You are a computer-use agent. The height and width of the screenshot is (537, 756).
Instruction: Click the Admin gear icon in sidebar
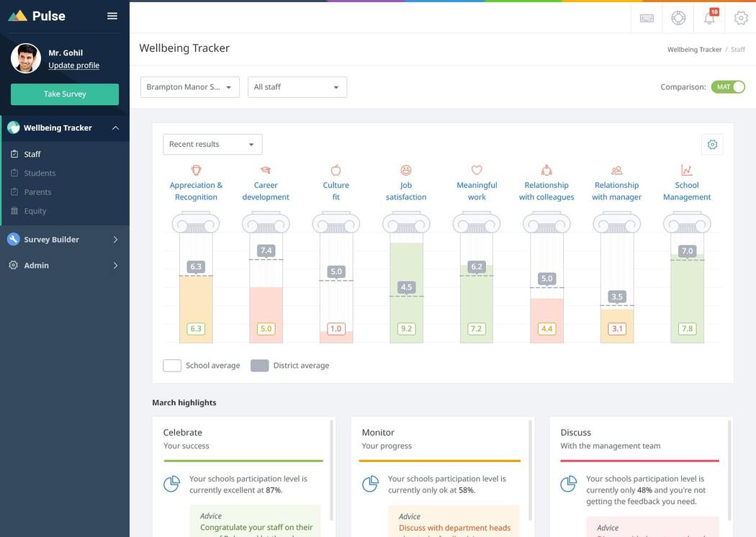click(x=14, y=265)
